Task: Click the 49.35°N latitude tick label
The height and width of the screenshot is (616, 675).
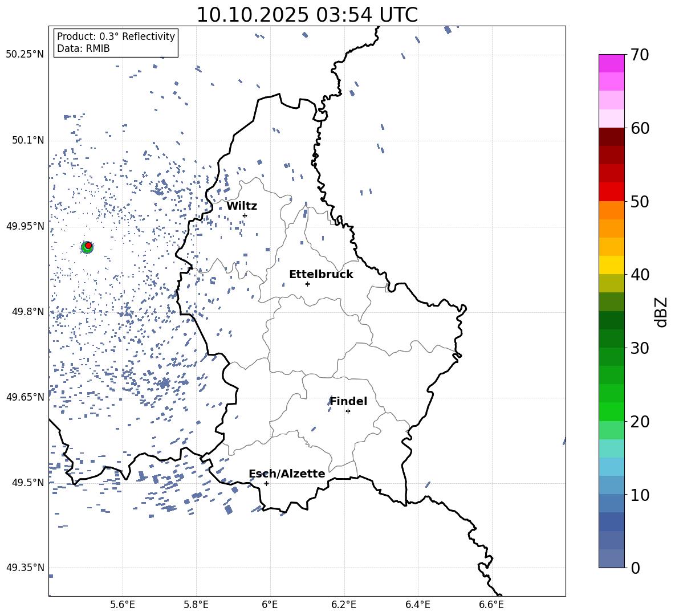Action: (25, 568)
